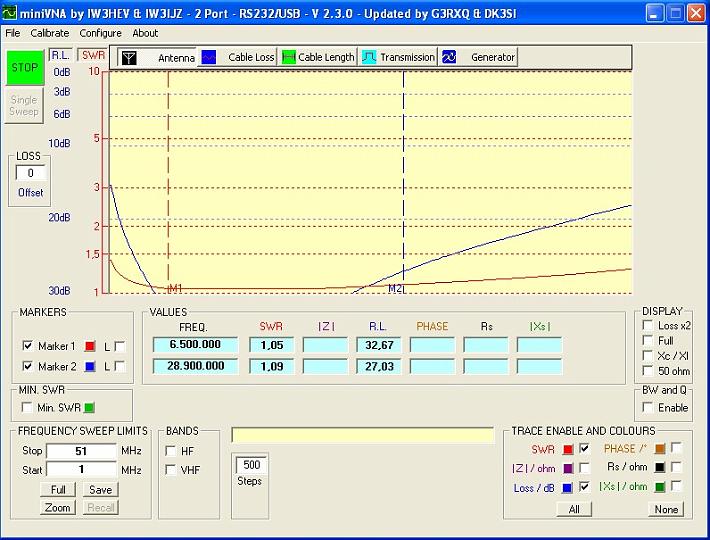This screenshot has height=540, width=710.
Task: Click the Full sweep limits button
Action: (58, 489)
